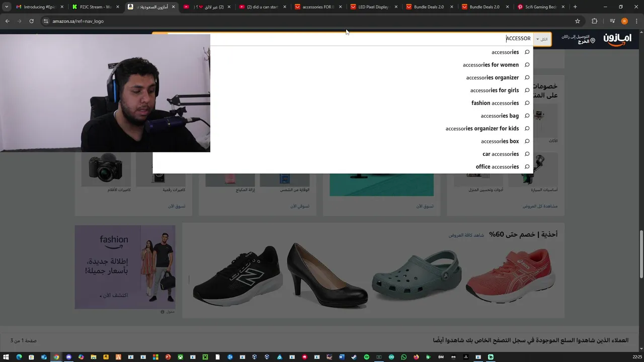
Task: Click magnifier icon beside 'accessories box'
Action: (x=527, y=141)
